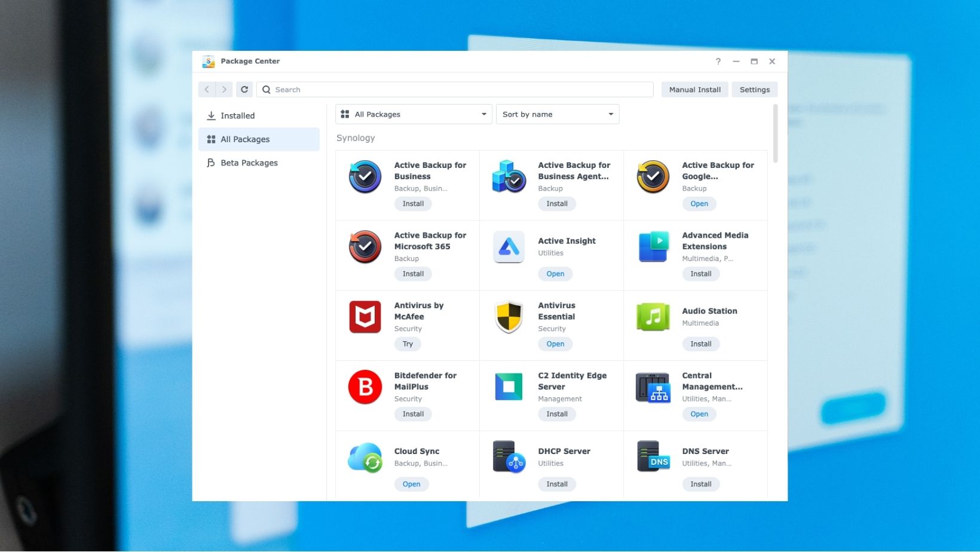Show Installed packages in sidebar
Viewport: 980px width, 552px height.
pos(259,116)
